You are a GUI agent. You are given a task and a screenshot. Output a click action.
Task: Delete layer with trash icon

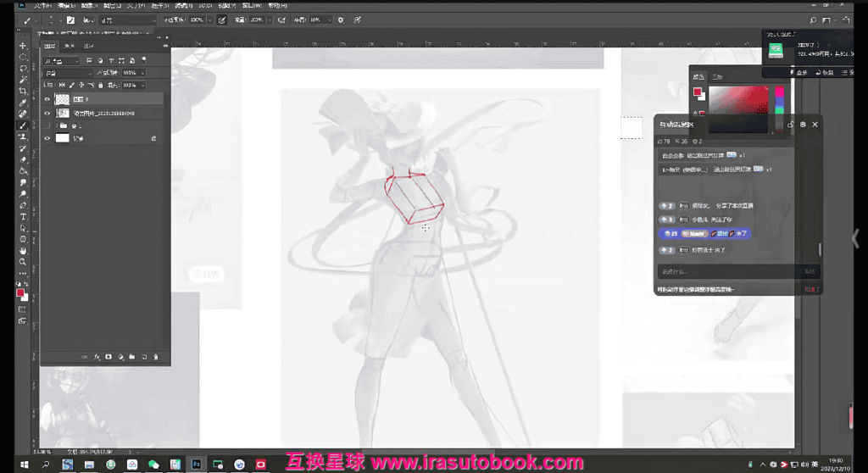156,357
